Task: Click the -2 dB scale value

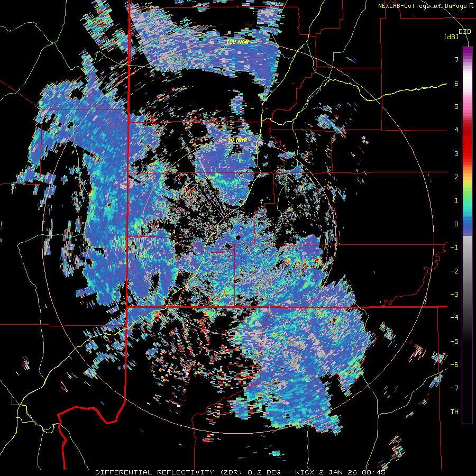Action: pyautogui.click(x=454, y=271)
